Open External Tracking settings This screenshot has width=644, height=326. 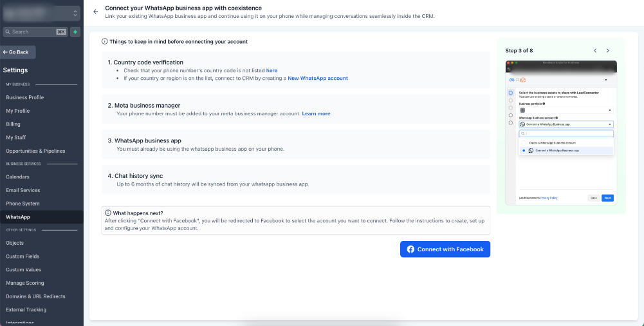pos(26,310)
